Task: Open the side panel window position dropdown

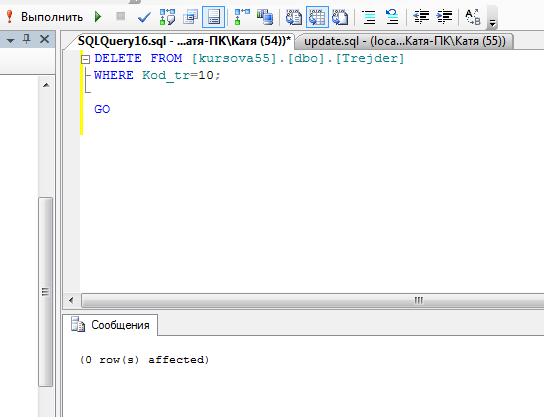Action: [x=11, y=40]
